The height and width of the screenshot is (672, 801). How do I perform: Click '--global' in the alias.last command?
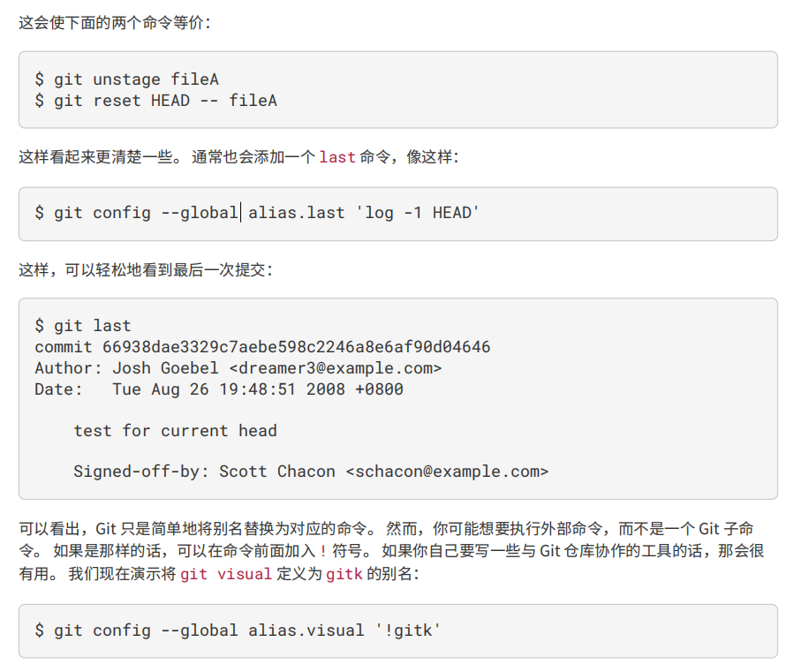tap(200, 213)
